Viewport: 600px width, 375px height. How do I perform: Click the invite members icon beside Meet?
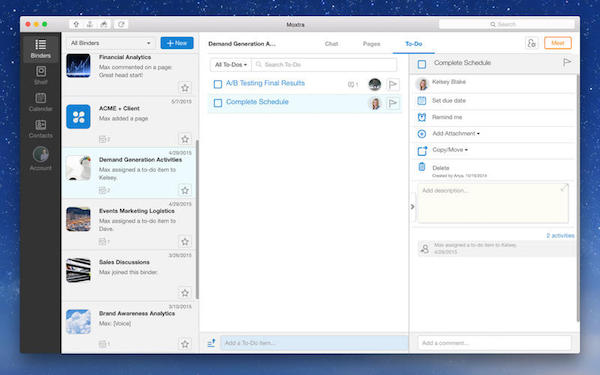coord(532,43)
